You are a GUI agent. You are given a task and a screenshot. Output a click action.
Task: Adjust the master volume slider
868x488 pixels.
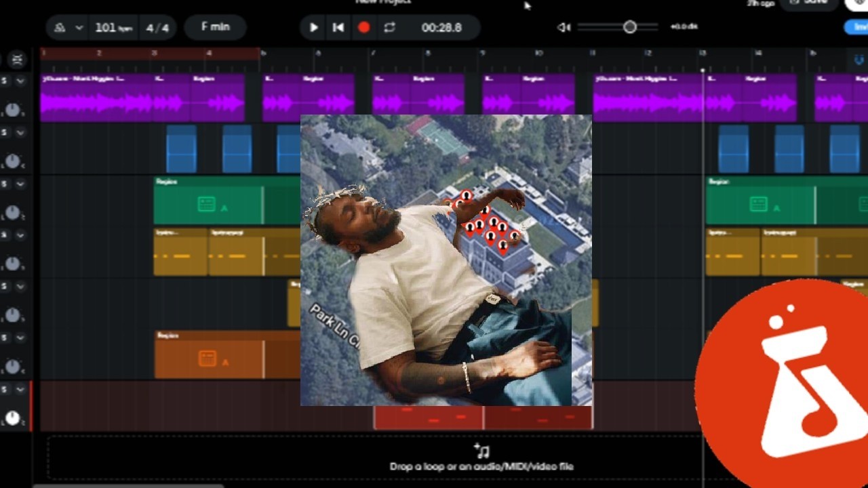617,27
